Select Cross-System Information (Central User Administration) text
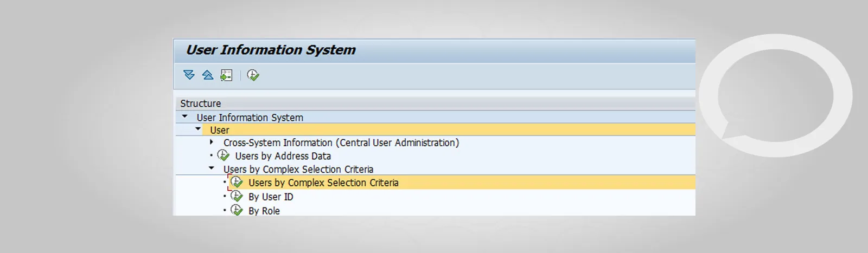Image resolution: width=868 pixels, height=253 pixels. (341, 142)
